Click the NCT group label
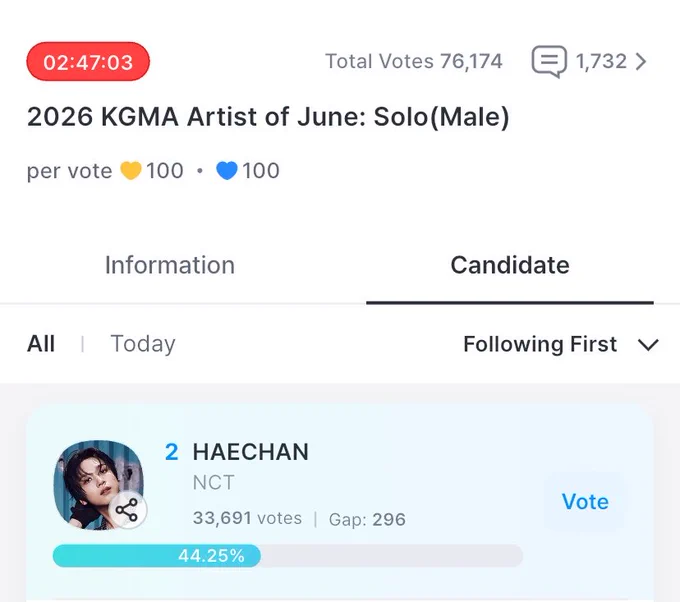 [x=213, y=482]
